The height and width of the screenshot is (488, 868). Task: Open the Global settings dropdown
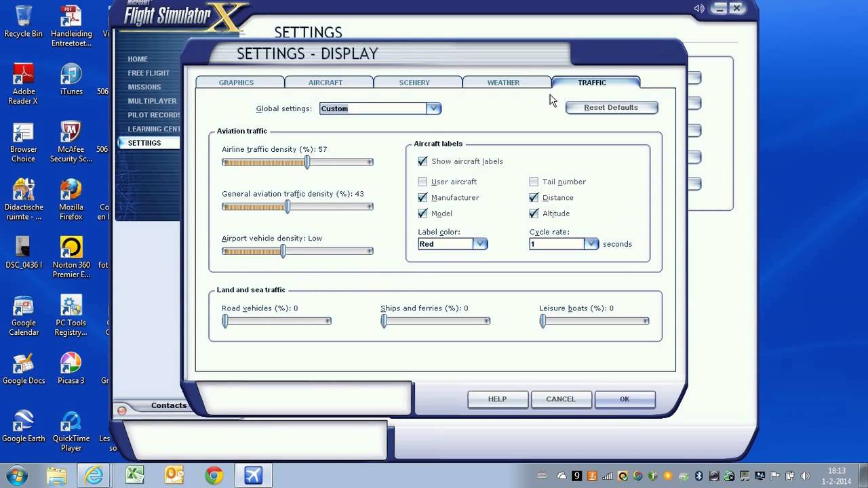(x=380, y=108)
